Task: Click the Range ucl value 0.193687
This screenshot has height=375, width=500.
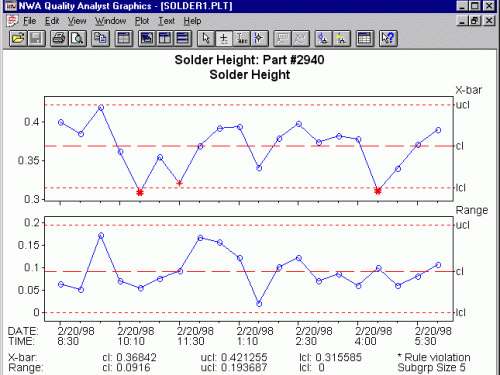Action: (x=244, y=368)
